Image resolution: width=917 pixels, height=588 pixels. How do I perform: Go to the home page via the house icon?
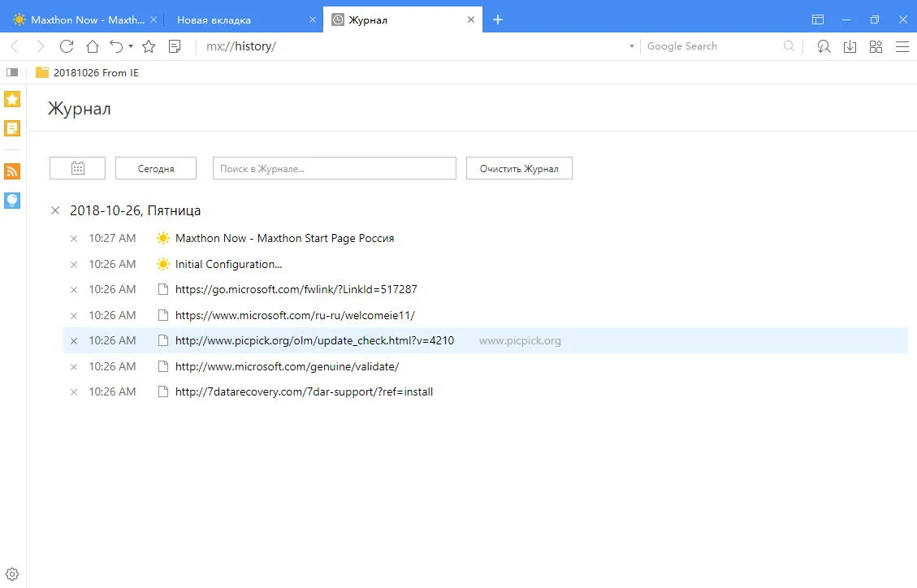tap(93, 46)
